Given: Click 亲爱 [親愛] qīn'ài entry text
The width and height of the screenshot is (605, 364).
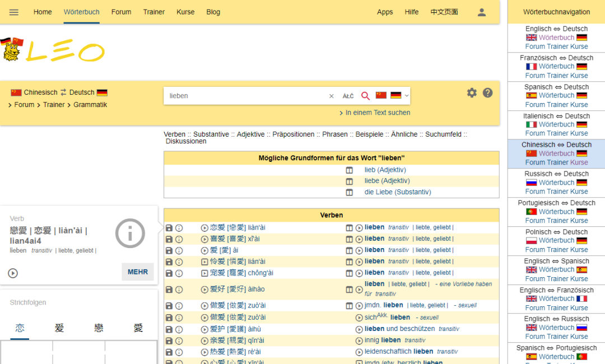Looking at the screenshot, I should (237, 340).
